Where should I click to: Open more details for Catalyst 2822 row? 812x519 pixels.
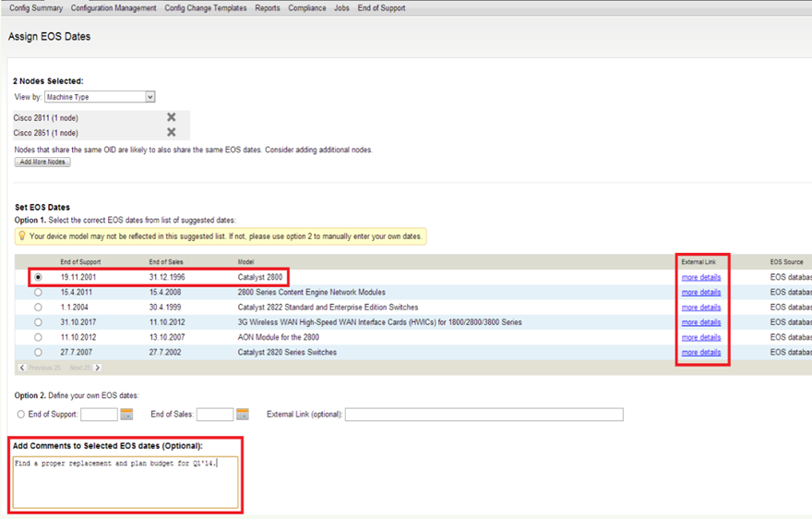point(701,308)
